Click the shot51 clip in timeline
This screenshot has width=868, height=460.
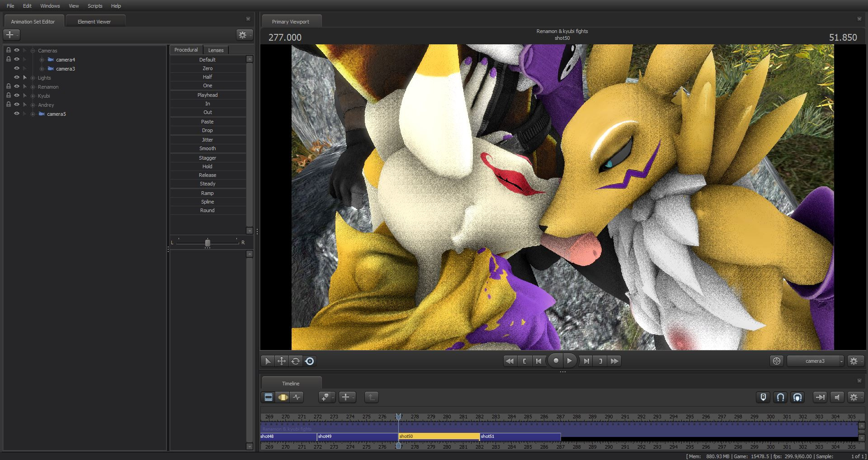point(520,436)
